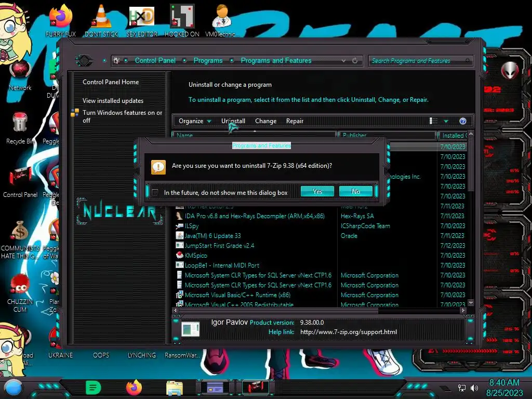
Task: Go to Control Panel breadcrumb
Action: point(155,60)
